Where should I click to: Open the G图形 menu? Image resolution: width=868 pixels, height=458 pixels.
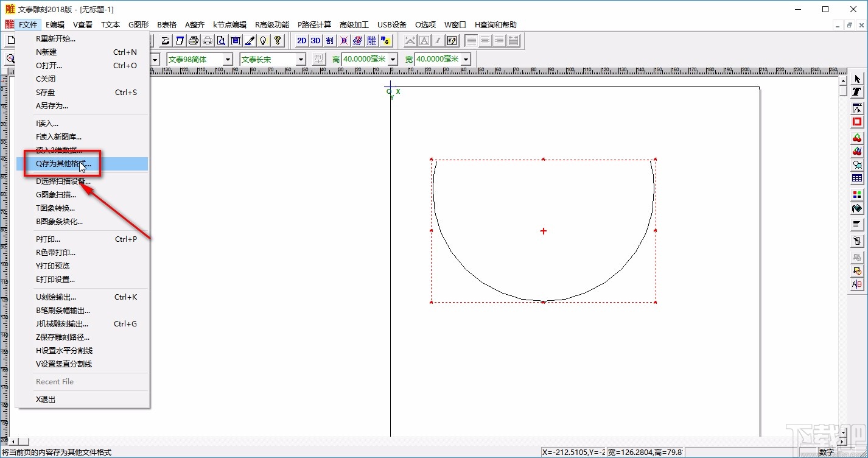click(138, 25)
